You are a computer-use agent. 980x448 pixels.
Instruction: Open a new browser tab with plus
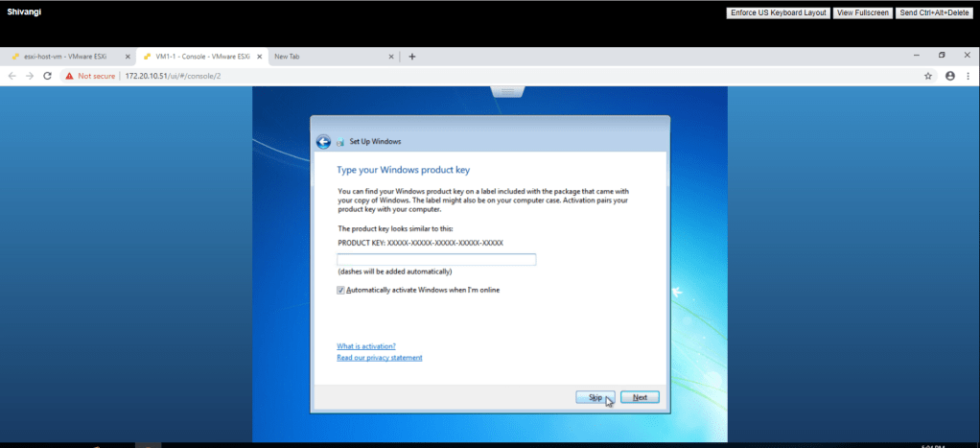click(x=412, y=57)
